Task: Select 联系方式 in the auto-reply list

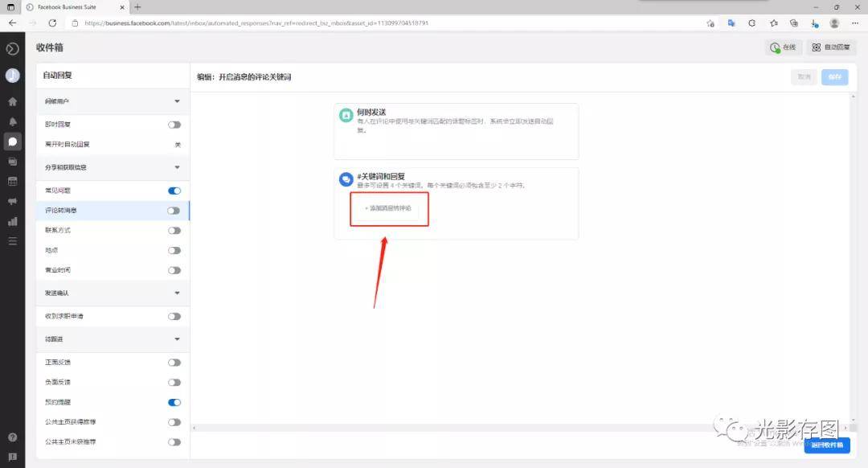Action: pyautogui.click(x=58, y=230)
